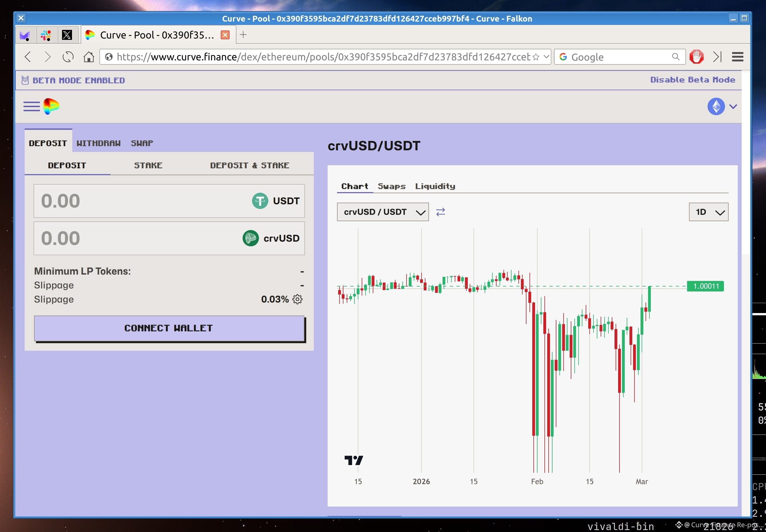
Task: Open slippage settings gear icon
Action: [297, 299]
